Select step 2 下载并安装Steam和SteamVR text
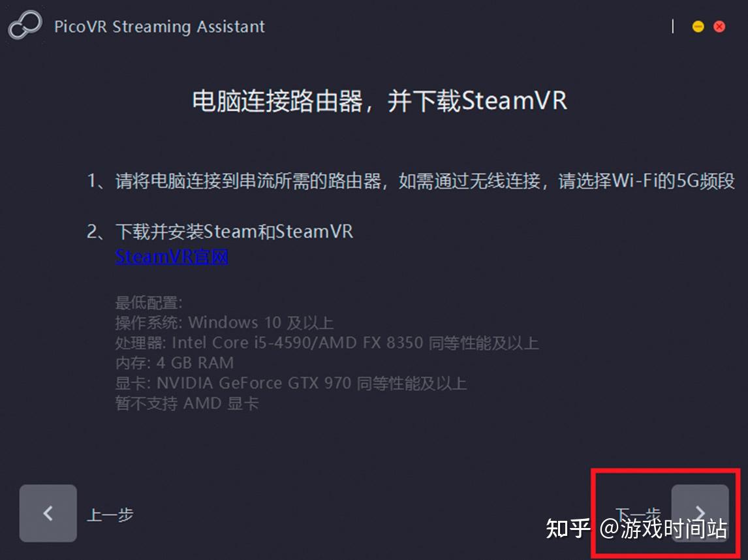The width and height of the screenshot is (748, 560). pyautogui.click(x=220, y=232)
